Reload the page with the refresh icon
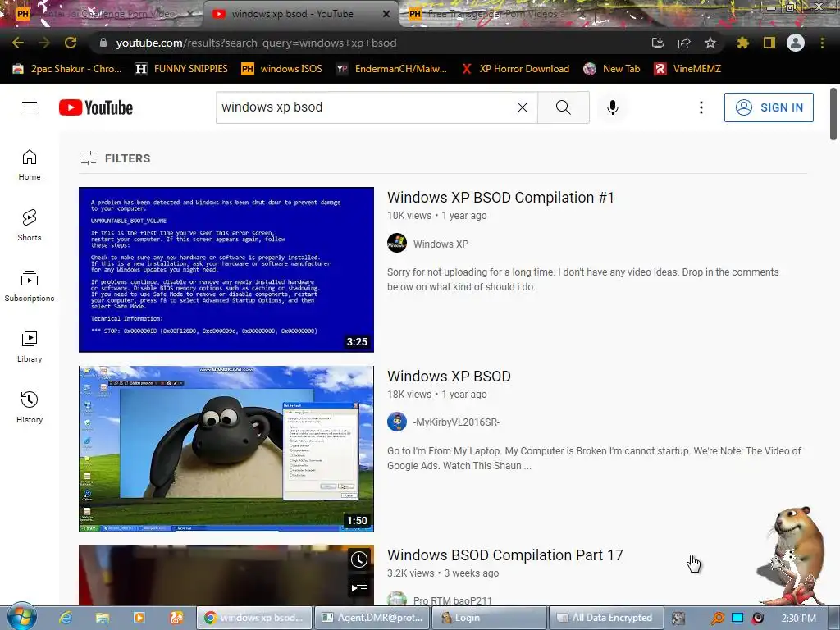The image size is (840, 630). [x=71, y=43]
